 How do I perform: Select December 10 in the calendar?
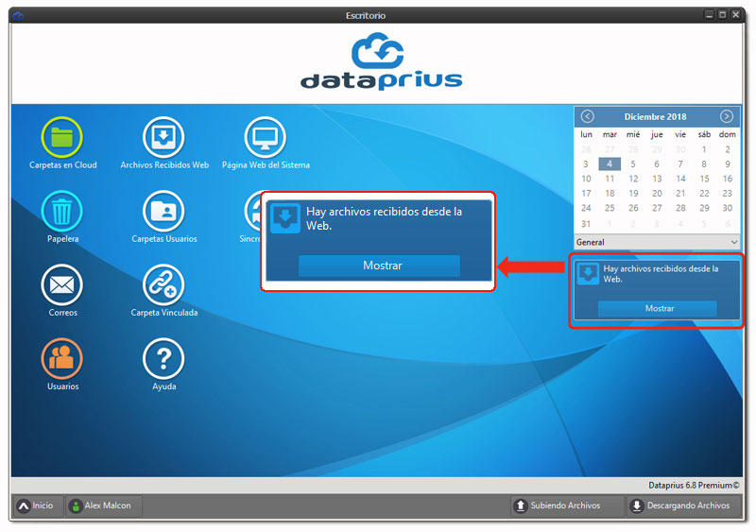coord(586,179)
